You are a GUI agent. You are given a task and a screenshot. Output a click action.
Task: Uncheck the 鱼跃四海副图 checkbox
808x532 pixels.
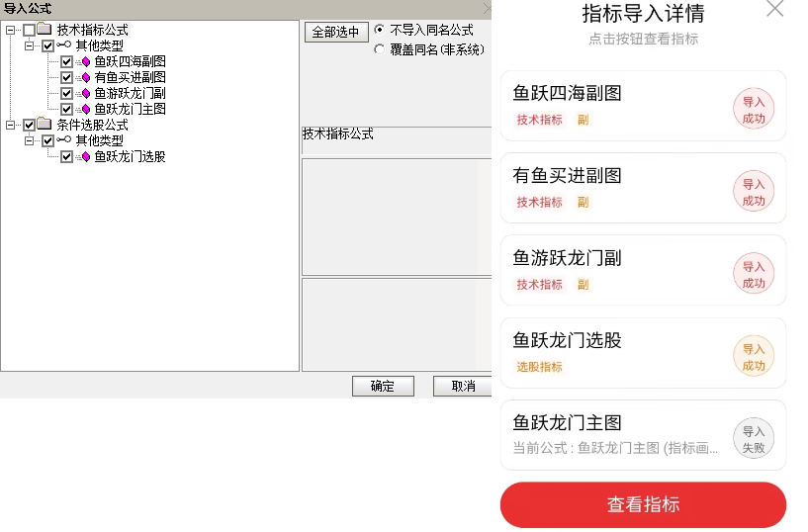(66, 61)
